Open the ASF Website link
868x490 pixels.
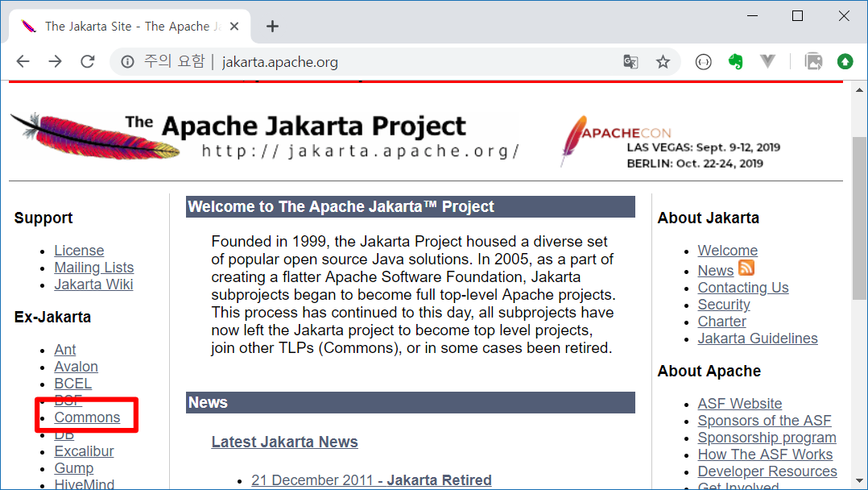point(739,404)
